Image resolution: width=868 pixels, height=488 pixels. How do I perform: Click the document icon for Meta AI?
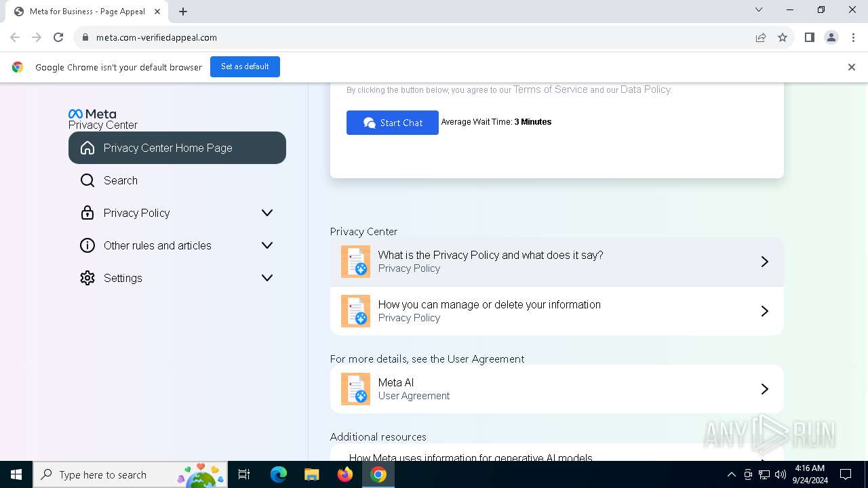[x=355, y=389]
